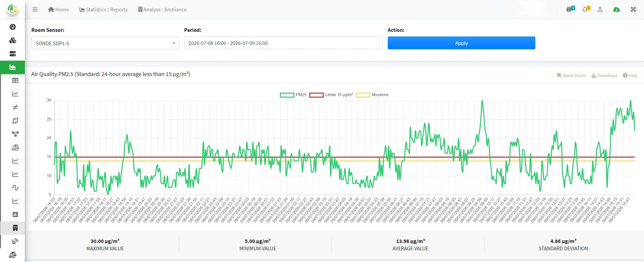Screen dimensions: 644x262
Task: Open the dashboard gauge sidebar icon
Action: click(x=13, y=27)
